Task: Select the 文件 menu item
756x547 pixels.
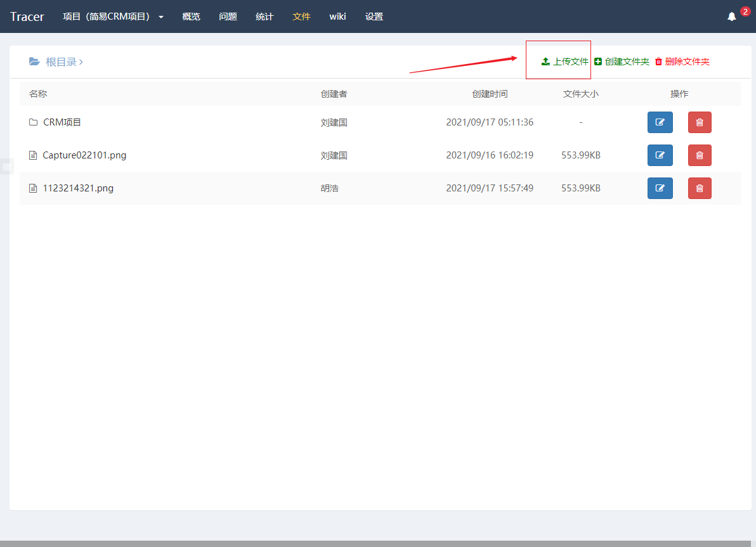Action: pyautogui.click(x=301, y=16)
